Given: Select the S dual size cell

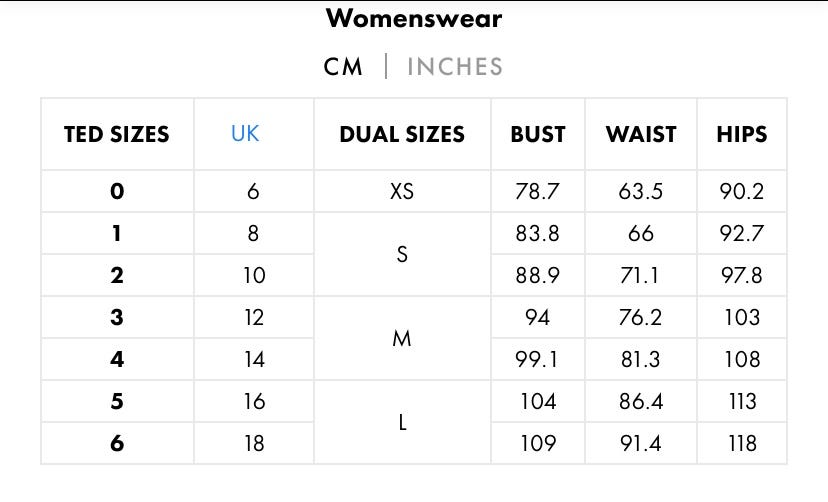Looking at the screenshot, I should coord(402,255).
